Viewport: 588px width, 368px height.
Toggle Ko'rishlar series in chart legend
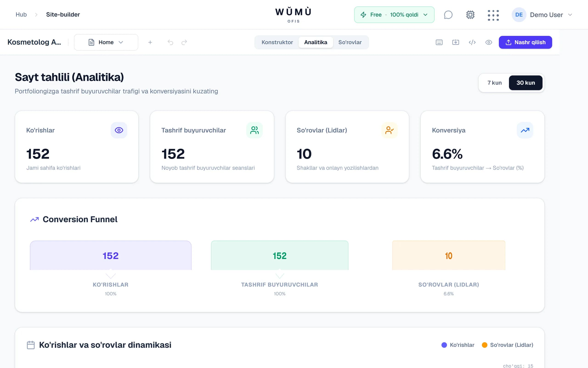(x=458, y=345)
